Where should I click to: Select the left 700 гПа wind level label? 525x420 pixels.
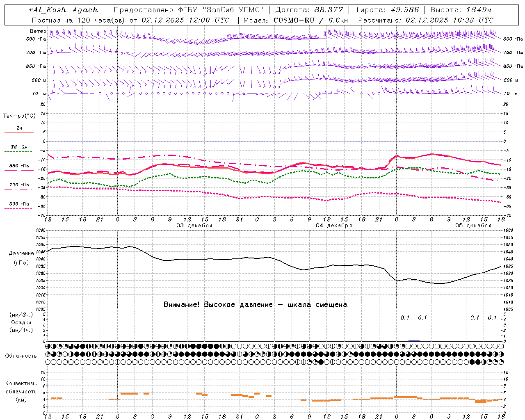[x=36, y=52]
